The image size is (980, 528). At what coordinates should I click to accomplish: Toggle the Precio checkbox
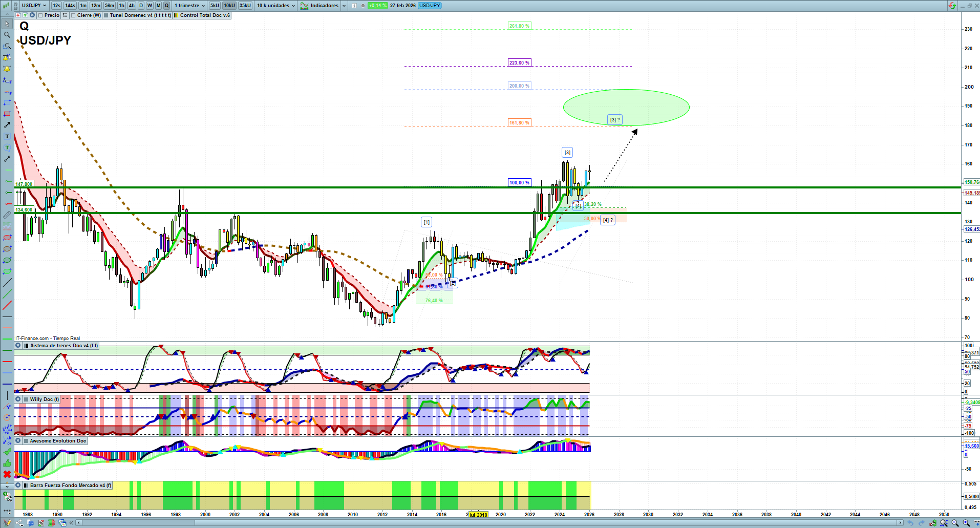[40, 15]
